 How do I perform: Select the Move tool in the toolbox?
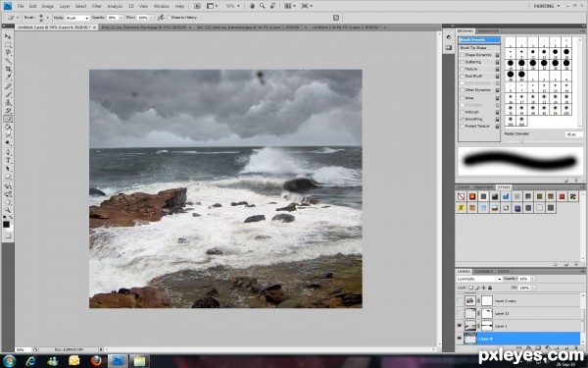pyautogui.click(x=8, y=36)
